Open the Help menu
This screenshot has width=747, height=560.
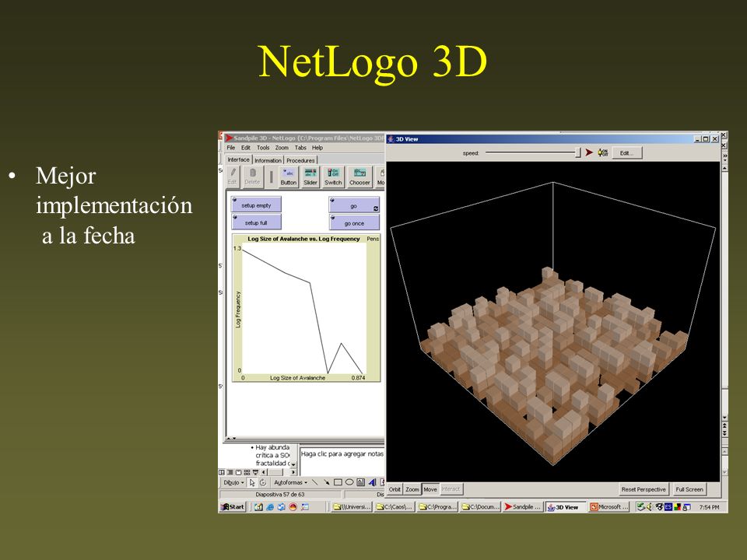click(x=317, y=148)
